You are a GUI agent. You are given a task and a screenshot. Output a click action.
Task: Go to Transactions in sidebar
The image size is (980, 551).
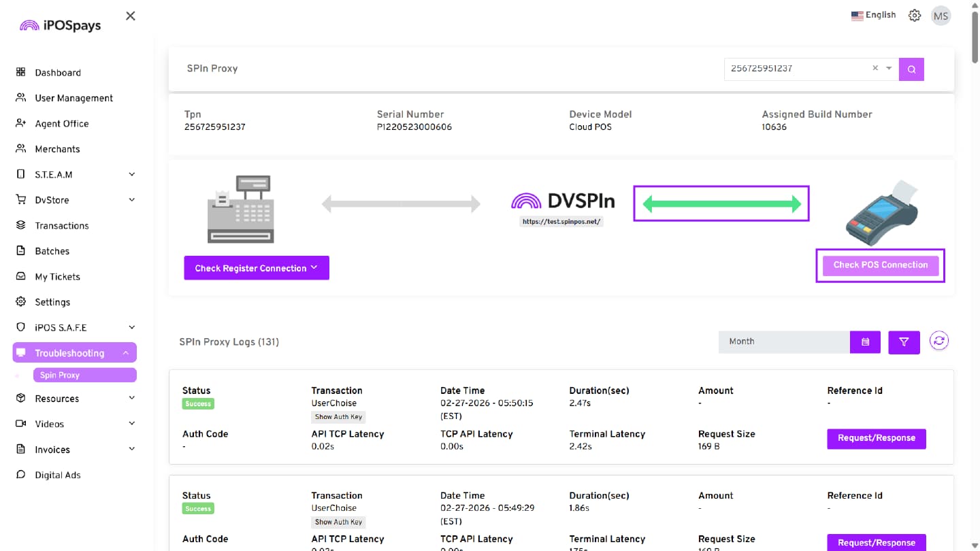pos(62,226)
